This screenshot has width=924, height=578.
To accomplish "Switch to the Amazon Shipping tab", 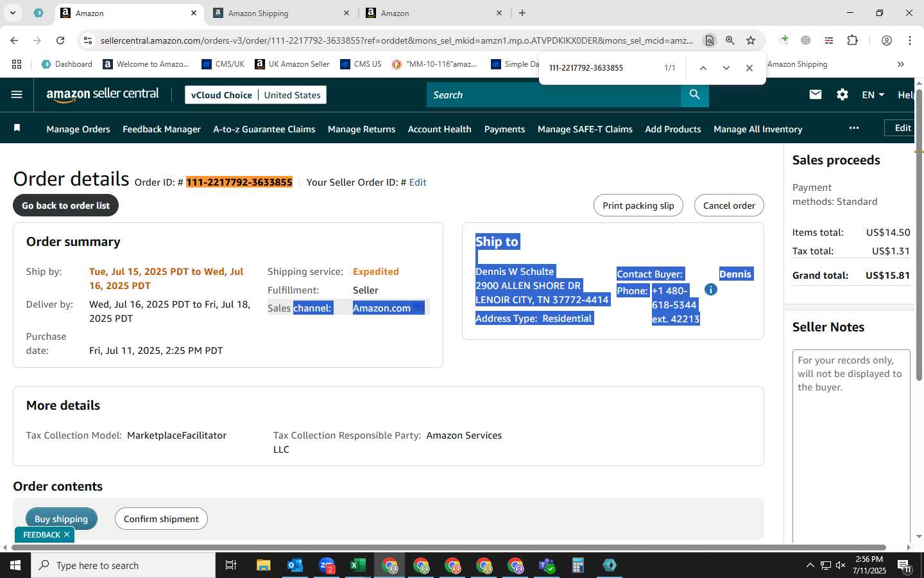I will (281, 13).
